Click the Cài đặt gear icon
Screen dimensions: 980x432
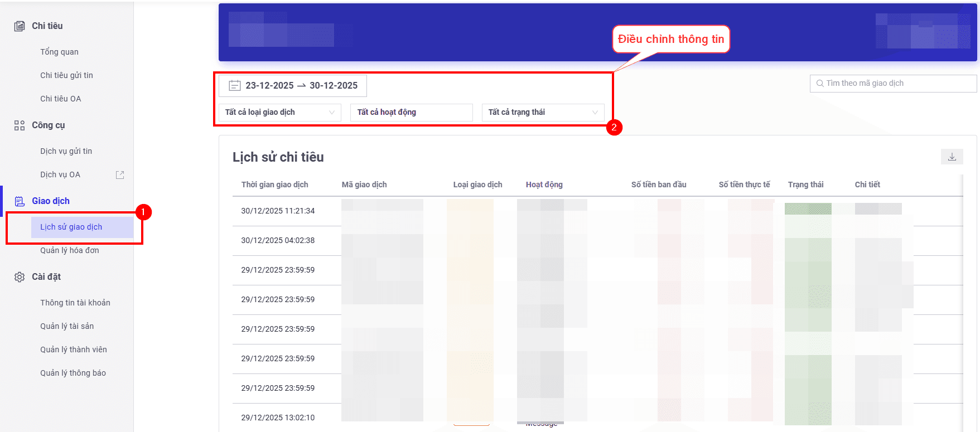coord(20,277)
